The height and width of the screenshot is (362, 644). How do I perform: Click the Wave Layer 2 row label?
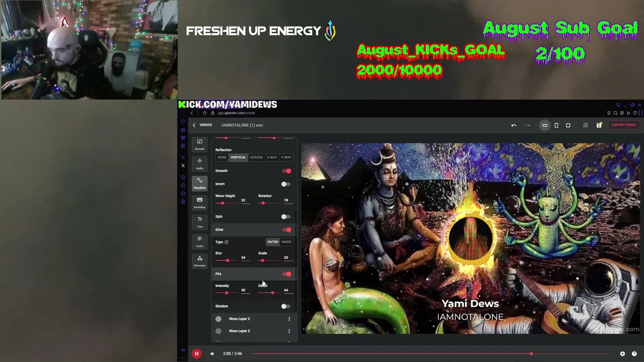[239, 319]
